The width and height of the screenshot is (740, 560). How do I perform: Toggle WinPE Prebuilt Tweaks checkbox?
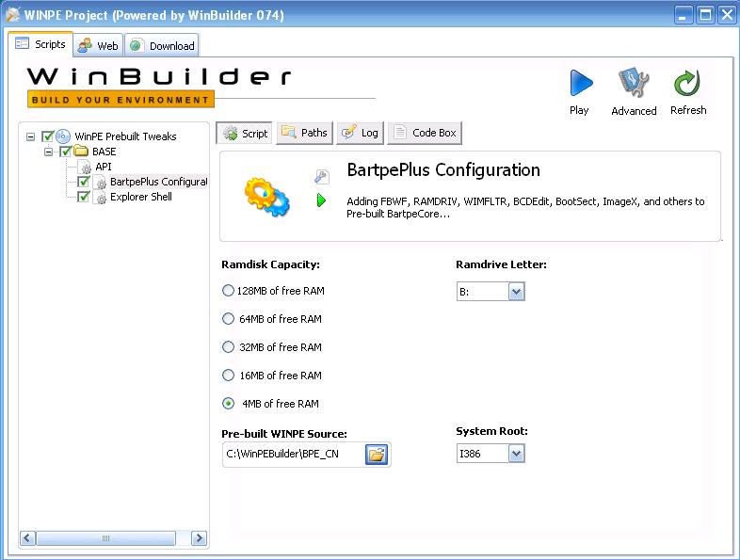tap(47, 136)
